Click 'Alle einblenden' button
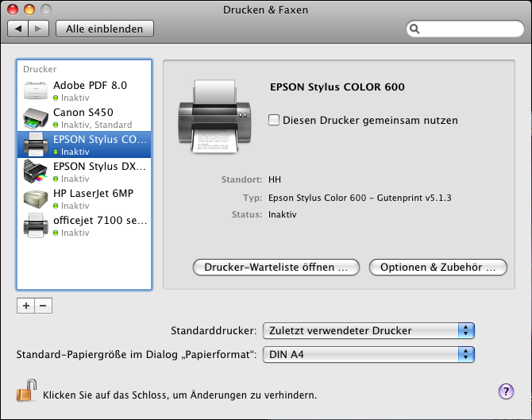The image size is (532, 420). (104, 29)
